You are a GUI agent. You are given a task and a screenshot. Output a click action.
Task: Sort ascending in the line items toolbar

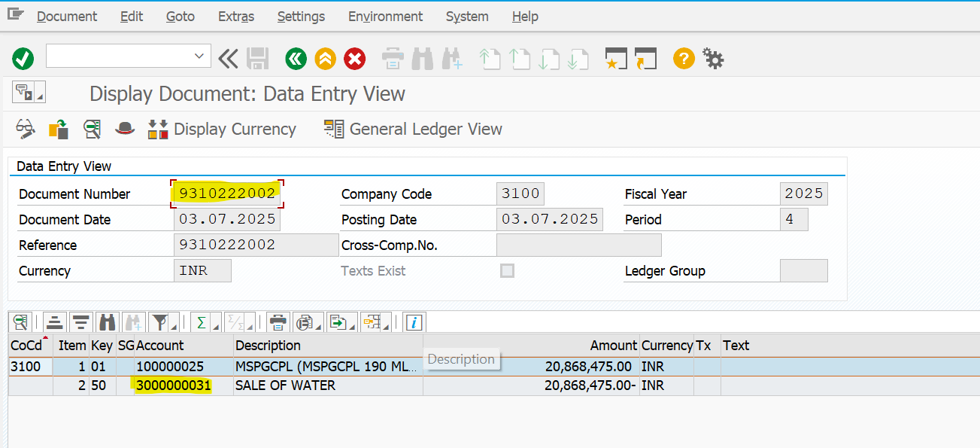[54, 322]
